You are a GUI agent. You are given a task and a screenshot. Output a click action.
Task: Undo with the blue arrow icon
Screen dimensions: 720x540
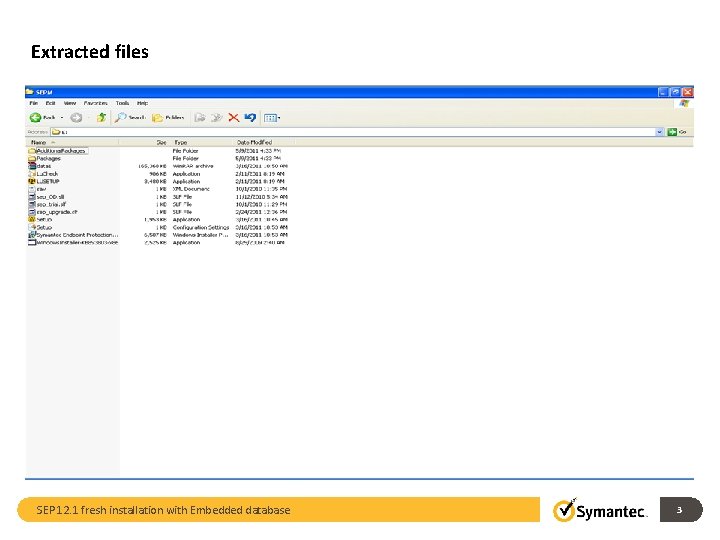click(x=250, y=118)
